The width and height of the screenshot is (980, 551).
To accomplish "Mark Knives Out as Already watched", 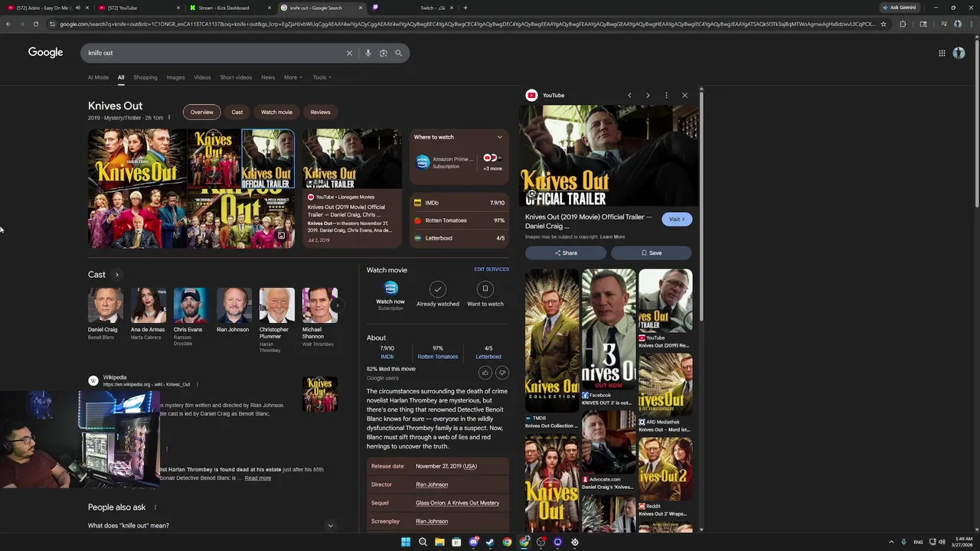I will [438, 294].
